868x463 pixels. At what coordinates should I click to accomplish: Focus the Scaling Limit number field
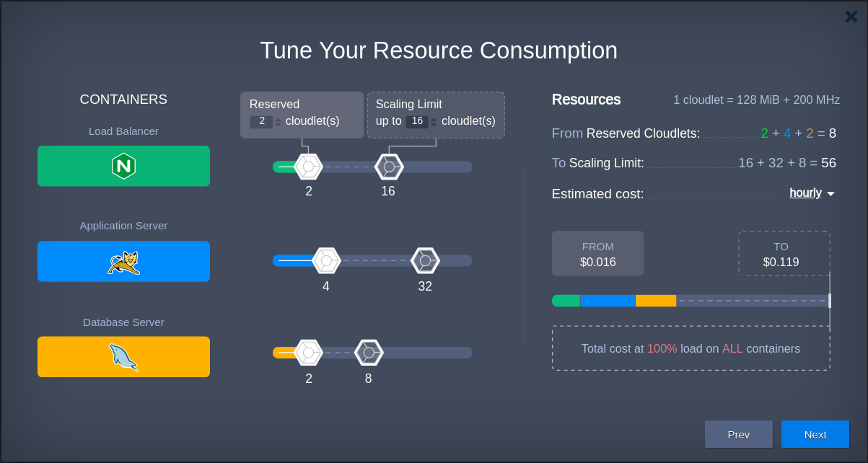coord(416,122)
